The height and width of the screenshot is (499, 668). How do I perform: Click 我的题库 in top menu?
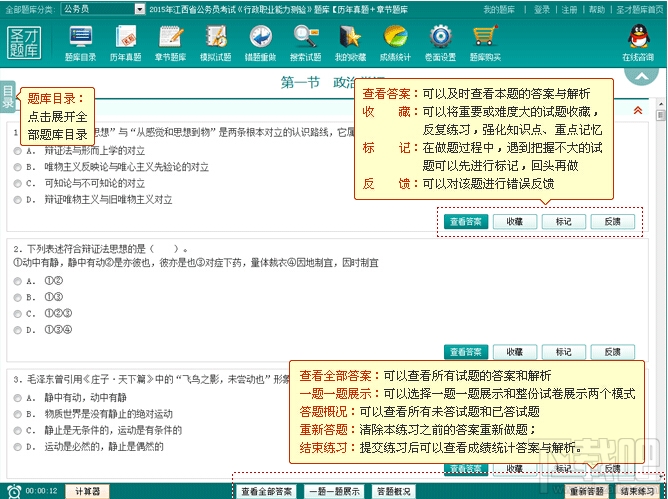(499, 9)
